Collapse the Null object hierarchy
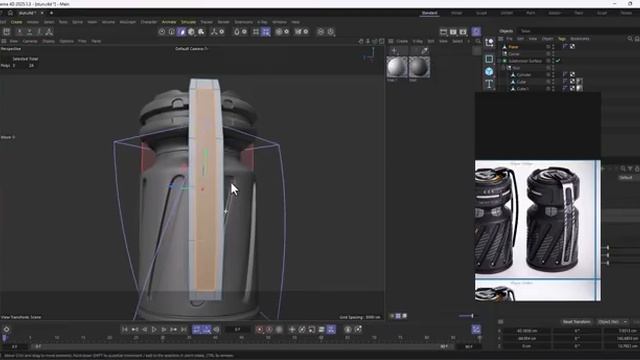The image size is (640, 360). pos(504,68)
